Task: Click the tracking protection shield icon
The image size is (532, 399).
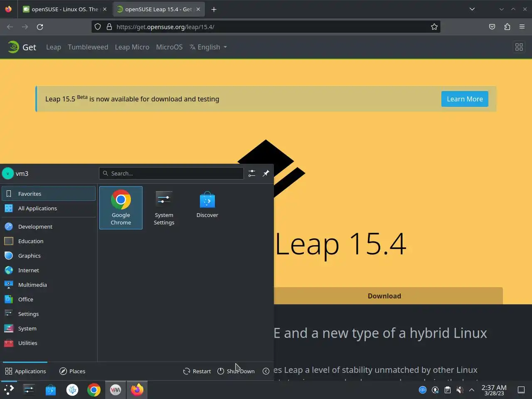Action: coord(98,27)
